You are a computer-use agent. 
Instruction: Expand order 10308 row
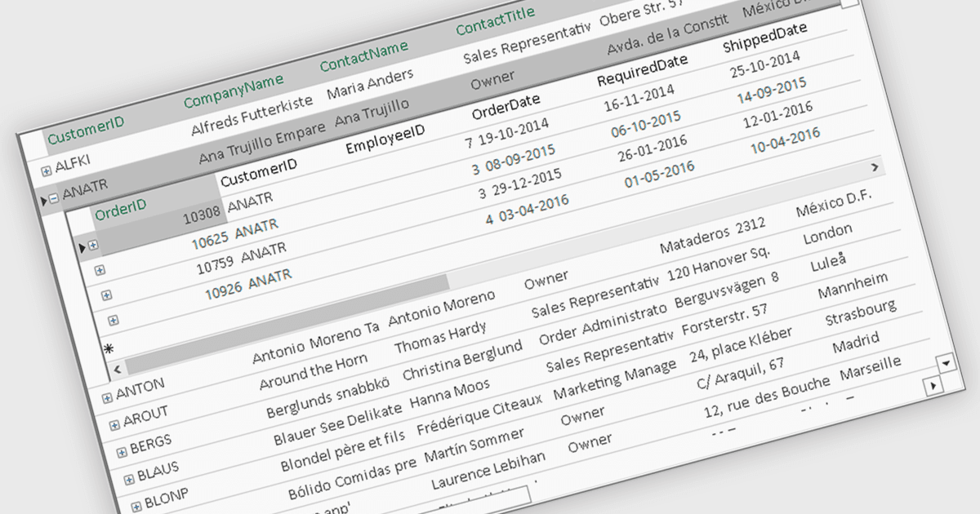pyautogui.click(x=93, y=245)
